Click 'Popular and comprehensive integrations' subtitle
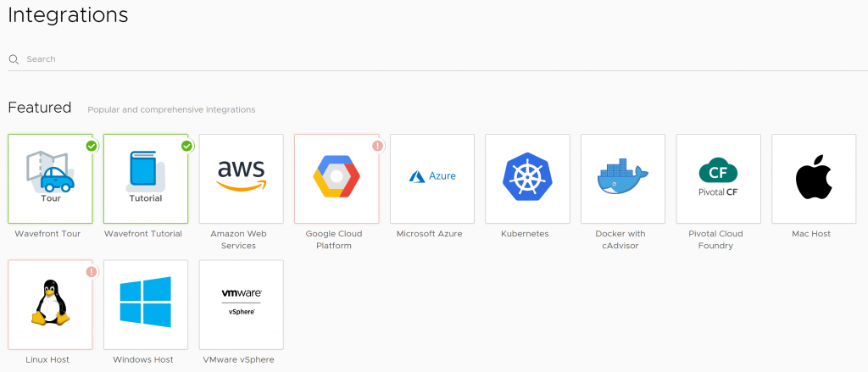 [x=171, y=109]
